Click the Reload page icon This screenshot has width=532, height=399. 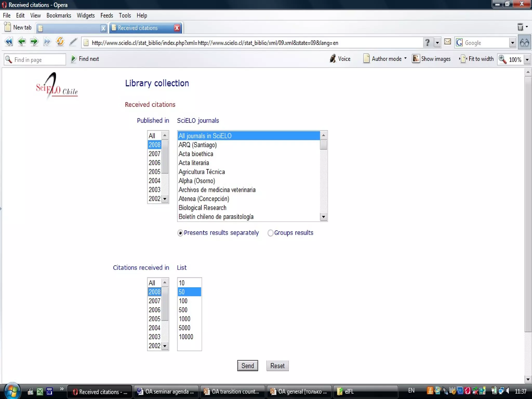point(60,42)
